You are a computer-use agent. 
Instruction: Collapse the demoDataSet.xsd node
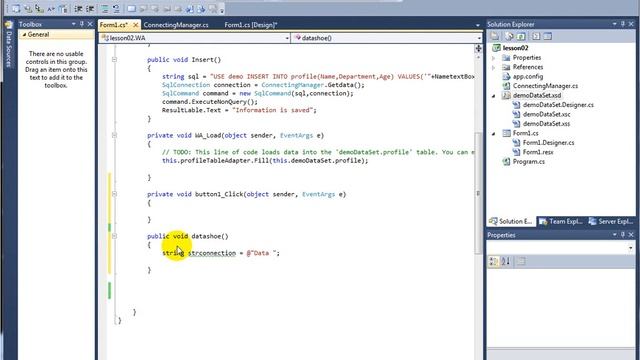[x=493, y=96]
